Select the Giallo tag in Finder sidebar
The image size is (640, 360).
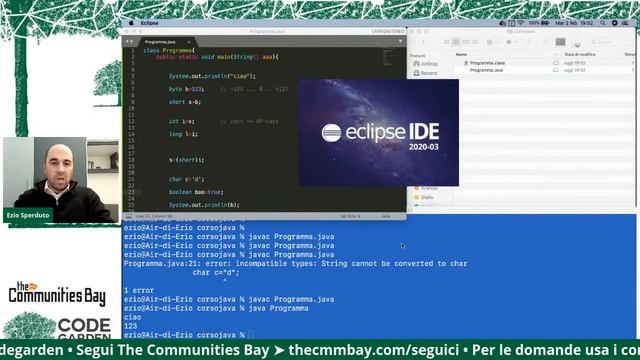coord(424,198)
